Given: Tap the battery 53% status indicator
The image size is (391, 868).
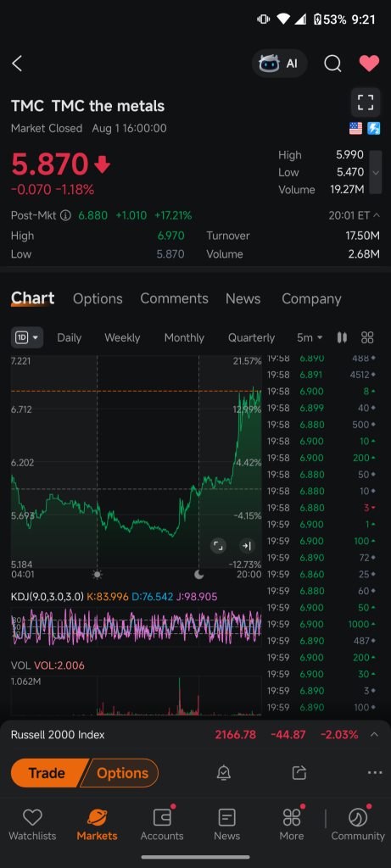Looking at the screenshot, I should [330, 19].
